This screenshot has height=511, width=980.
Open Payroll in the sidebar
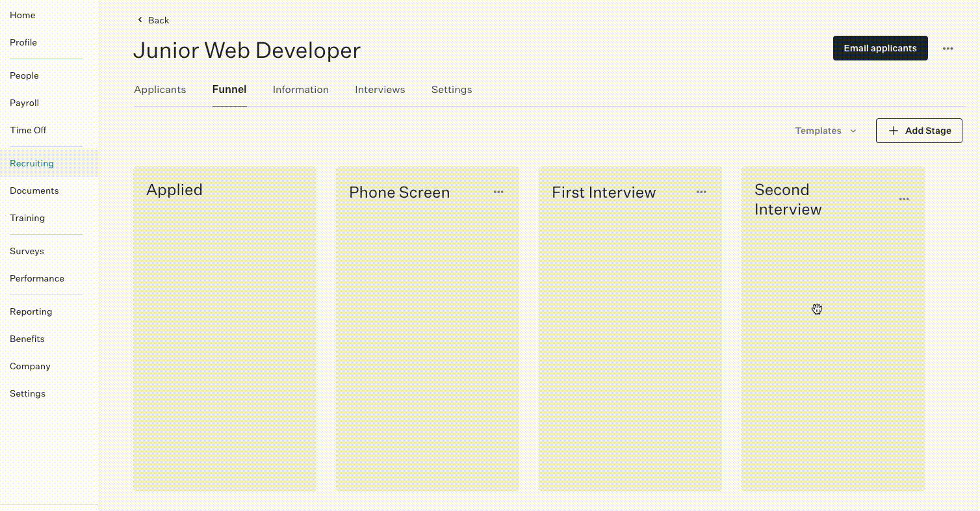(x=25, y=103)
